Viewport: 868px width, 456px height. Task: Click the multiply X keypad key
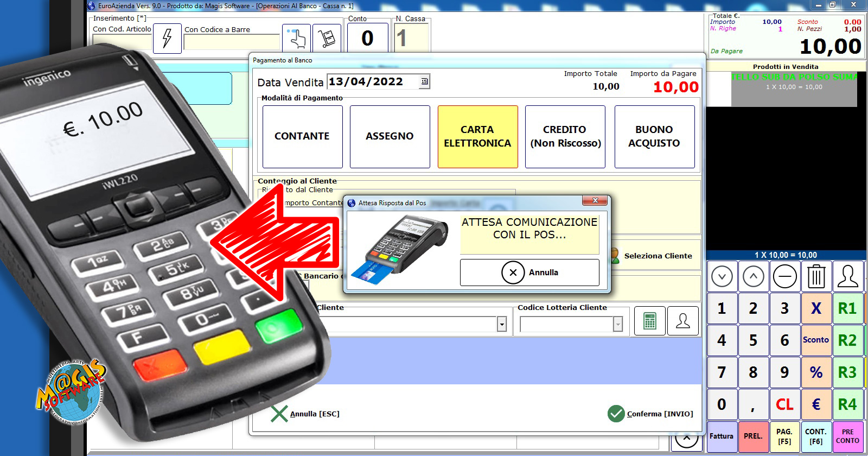point(816,308)
